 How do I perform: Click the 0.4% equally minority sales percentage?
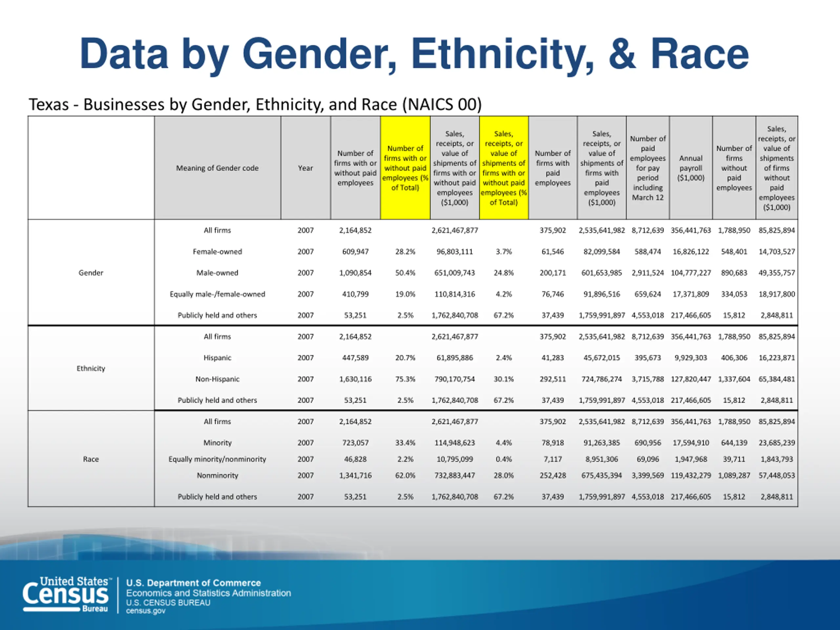(504, 459)
